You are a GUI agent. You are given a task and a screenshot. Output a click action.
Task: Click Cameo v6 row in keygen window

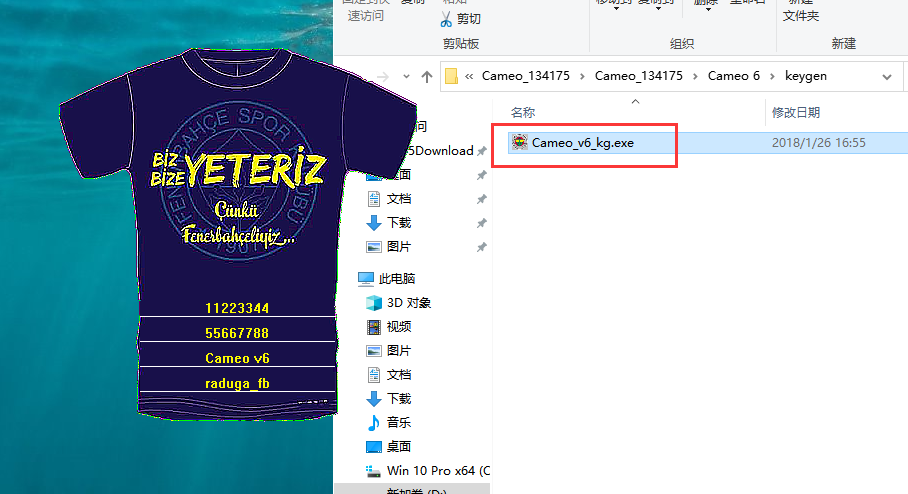click(237, 358)
